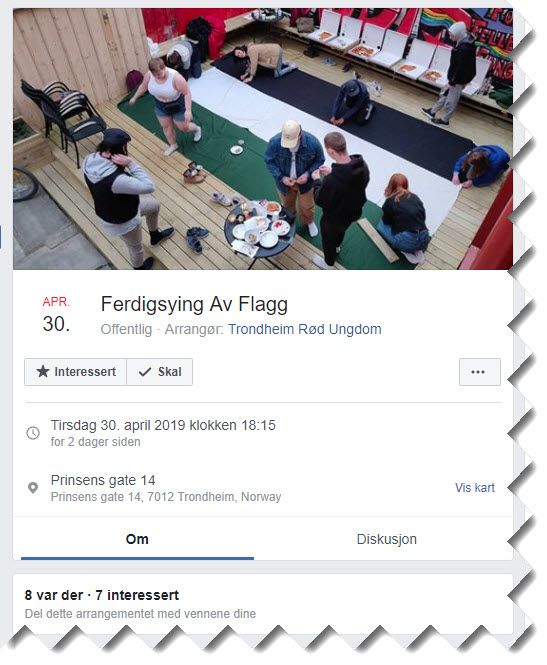The width and height of the screenshot is (547, 665).
Task: Click the Prinsens gate 14 location name
Action: point(103,480)
